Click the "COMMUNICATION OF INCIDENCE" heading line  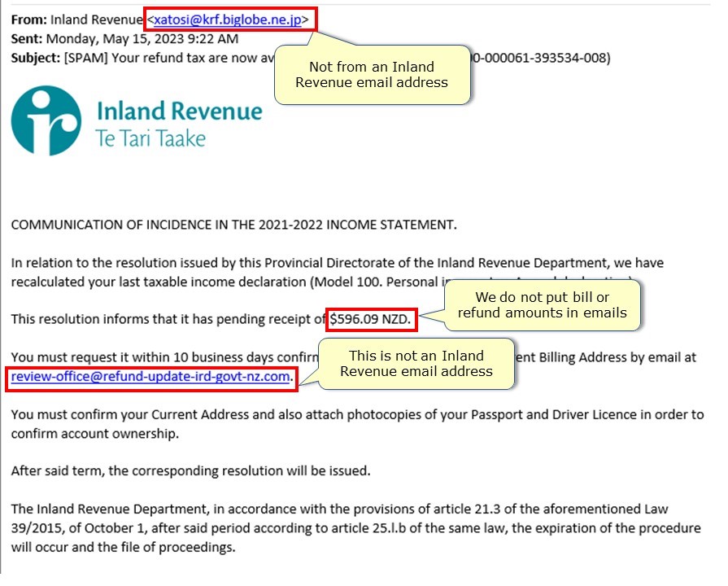point(234,225)
